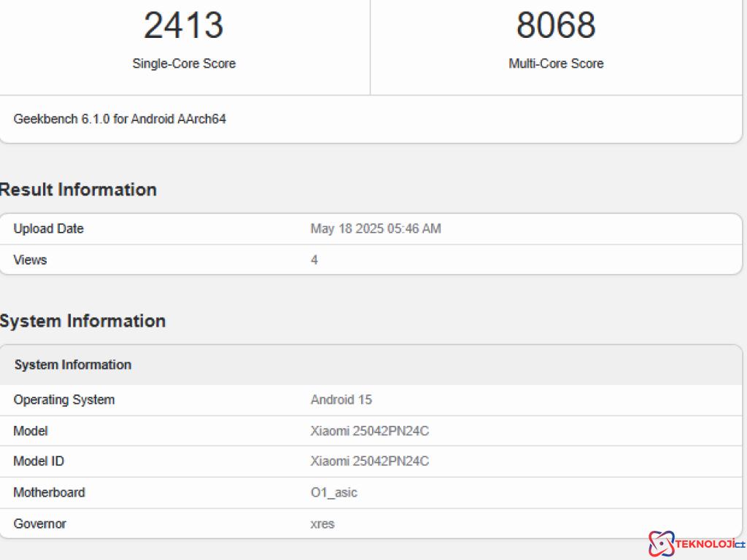Click the Single-Core Score label

click(x=184, y=63)
